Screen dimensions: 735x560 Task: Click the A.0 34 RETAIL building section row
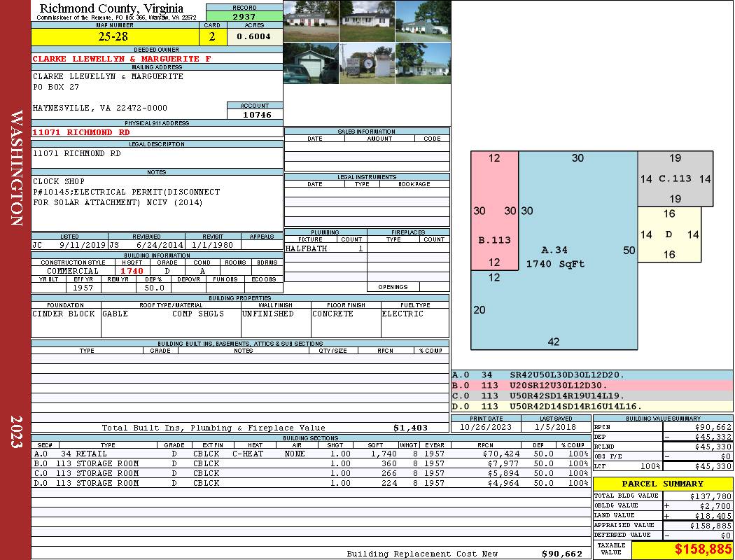coord(310,454)
